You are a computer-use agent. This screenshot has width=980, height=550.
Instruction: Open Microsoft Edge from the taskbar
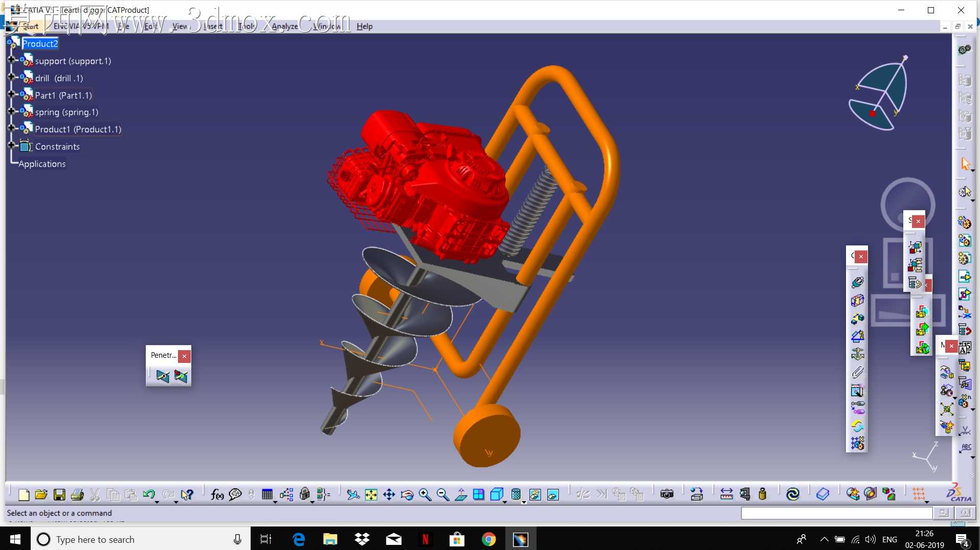click(x=298, y=539)
